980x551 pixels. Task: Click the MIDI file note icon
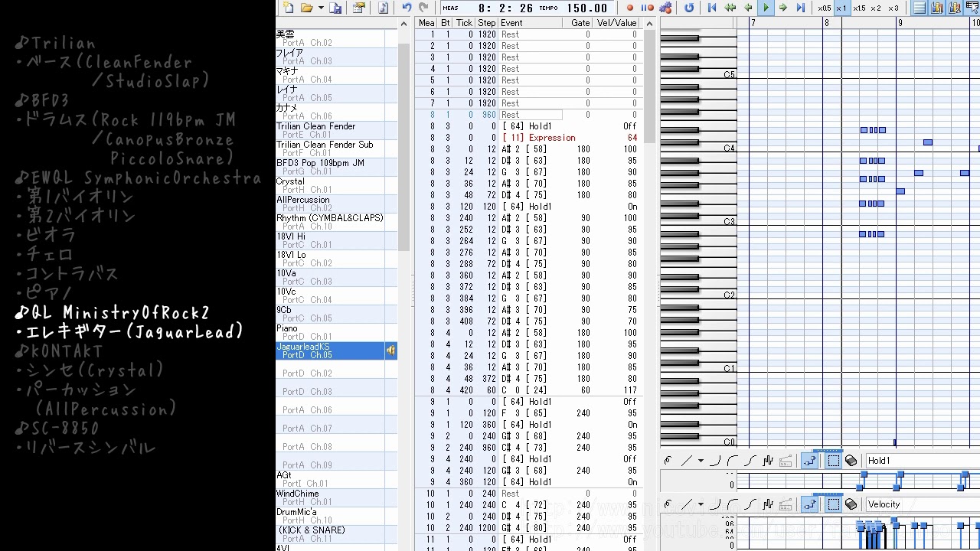click(x=383, y=8)
